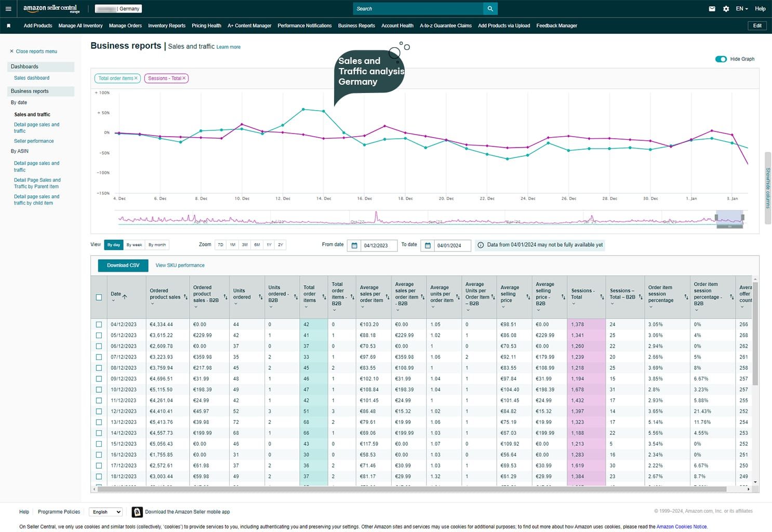The width and height of the screenshot is (772, 532).
Task: Click the data availability info icon
Action: tap(481, 245)
